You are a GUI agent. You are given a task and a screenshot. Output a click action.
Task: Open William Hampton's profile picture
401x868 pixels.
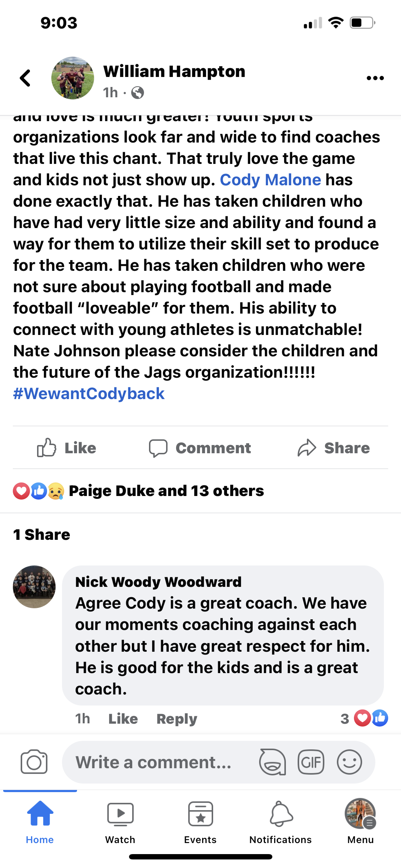[x=73, y=78]
